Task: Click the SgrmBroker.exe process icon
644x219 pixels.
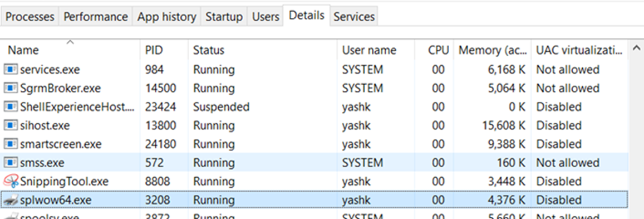Action: pyautogui.click(x=11, y=89)
